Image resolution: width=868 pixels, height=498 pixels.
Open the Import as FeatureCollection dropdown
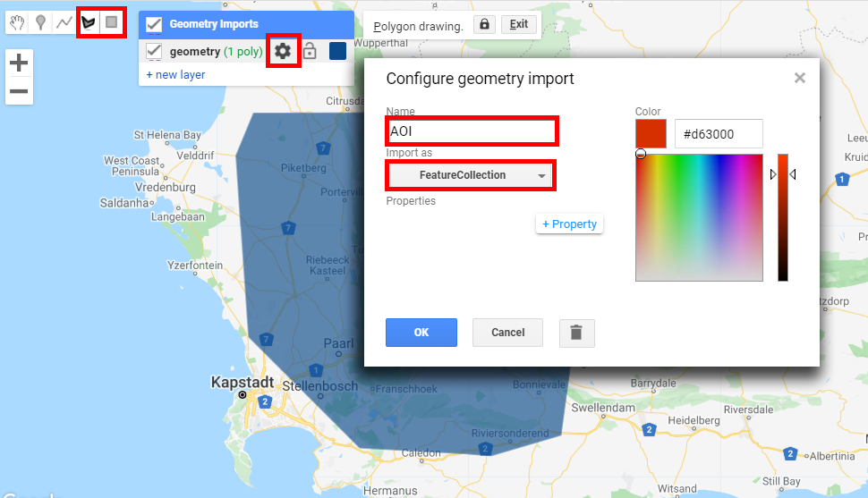[x=471, y=175]
